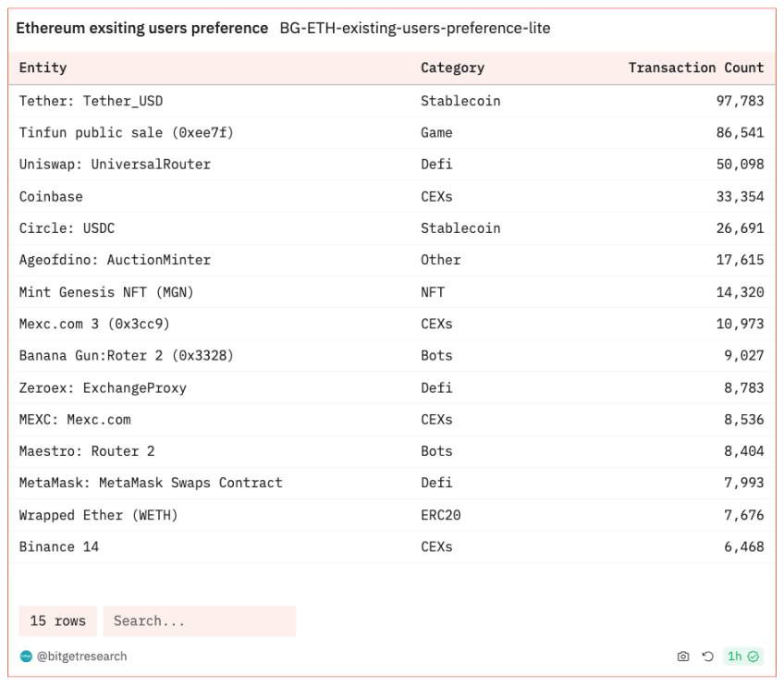
Task: Click the Search input field
Action: coord(199,621)
